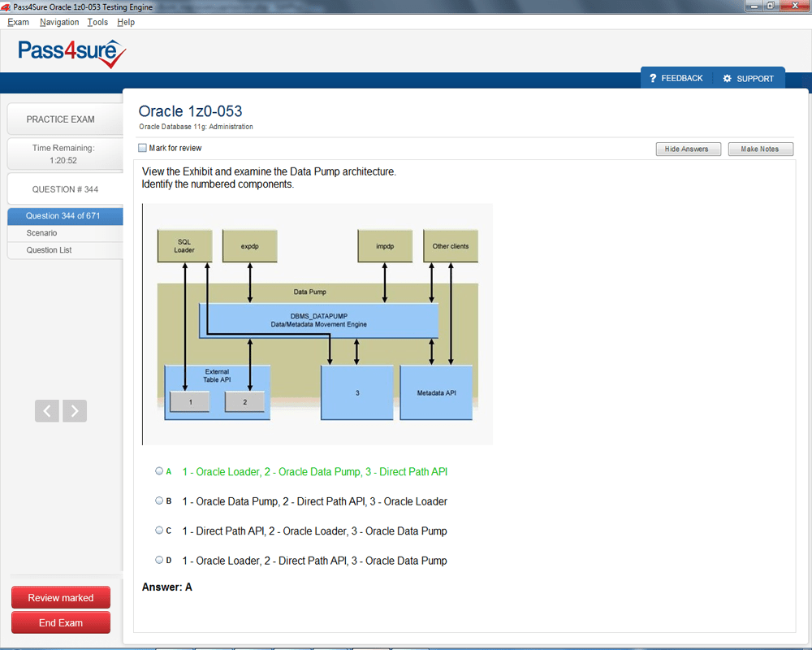Go to next question arrow
Screen dimensions: 812x650
75,411
